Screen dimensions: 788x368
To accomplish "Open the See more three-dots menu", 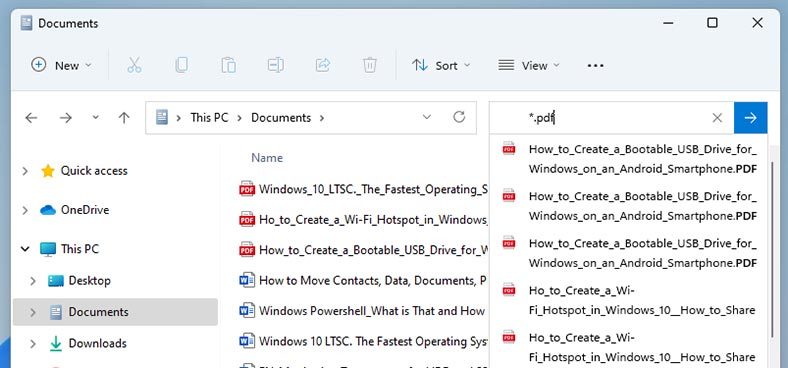I will pos(596,65).
